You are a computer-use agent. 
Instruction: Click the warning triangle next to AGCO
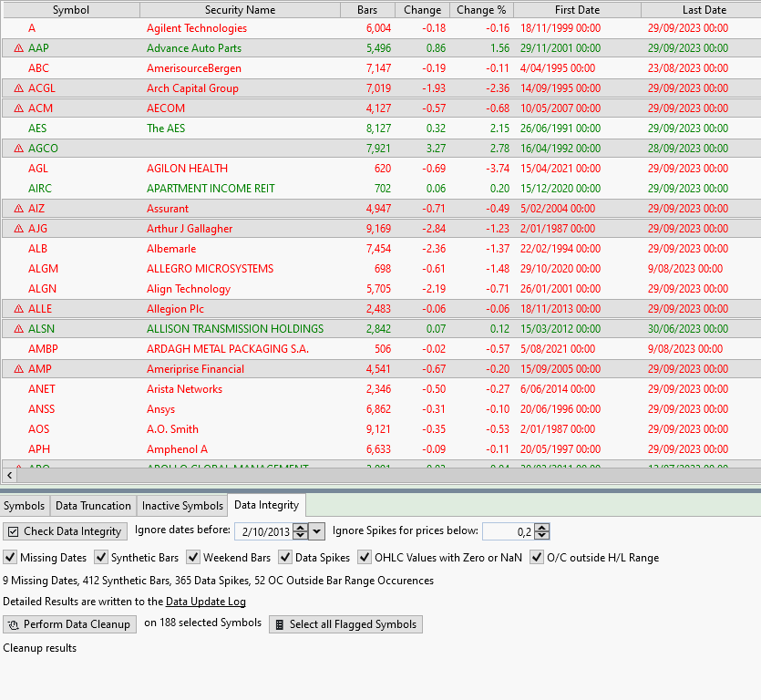[x=19, y=149]
